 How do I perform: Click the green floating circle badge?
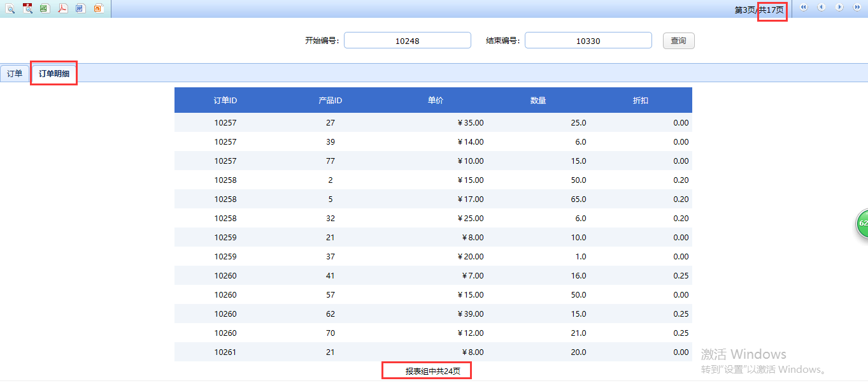(x=862, y=224)
